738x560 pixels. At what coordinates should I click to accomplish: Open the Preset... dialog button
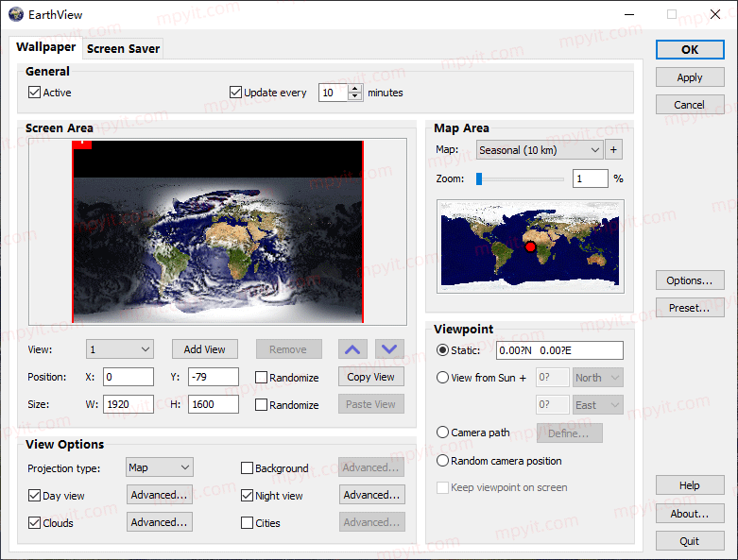click(x=690, y=308)
